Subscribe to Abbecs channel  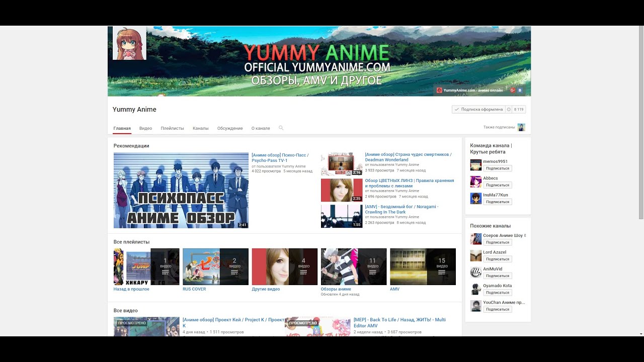(x=498, y=185)
